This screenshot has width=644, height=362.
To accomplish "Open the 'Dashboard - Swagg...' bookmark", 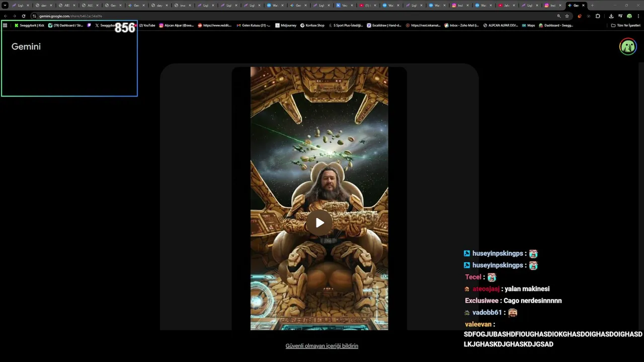I will pyautogui.click(x=555, y=25).
